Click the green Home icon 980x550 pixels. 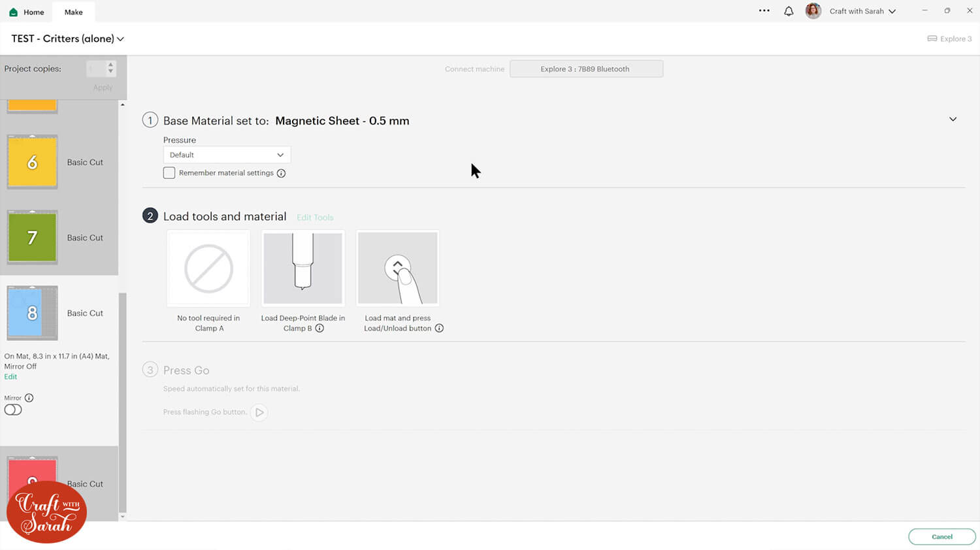point(14,12)
